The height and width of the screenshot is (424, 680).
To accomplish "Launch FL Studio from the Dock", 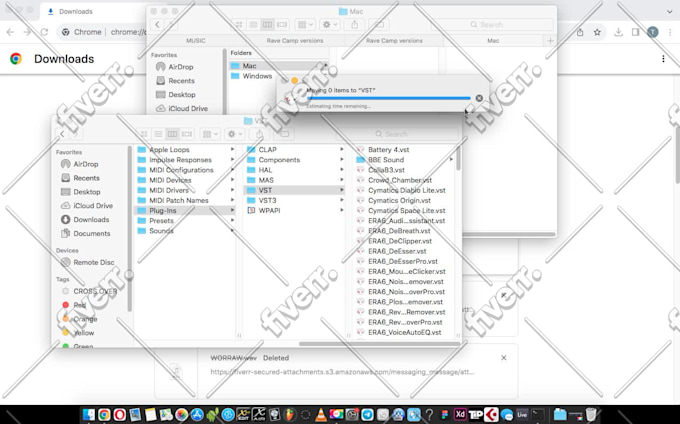I will [290, 414].
